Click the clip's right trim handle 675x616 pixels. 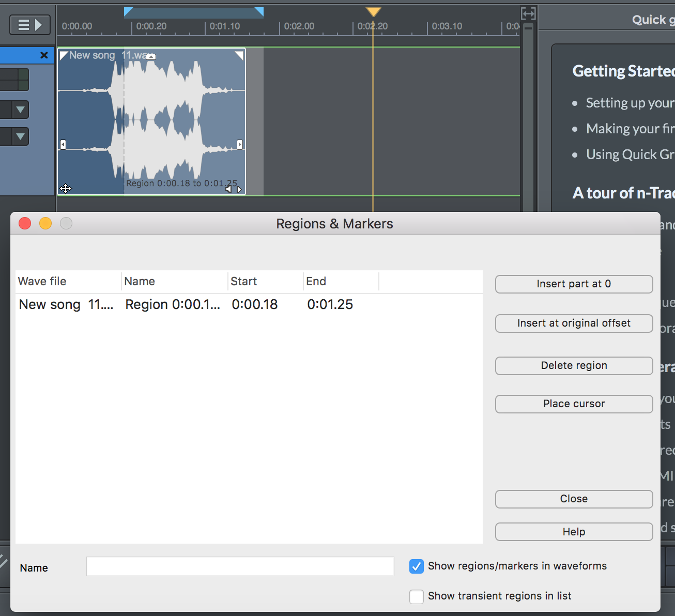click(240, 145)
